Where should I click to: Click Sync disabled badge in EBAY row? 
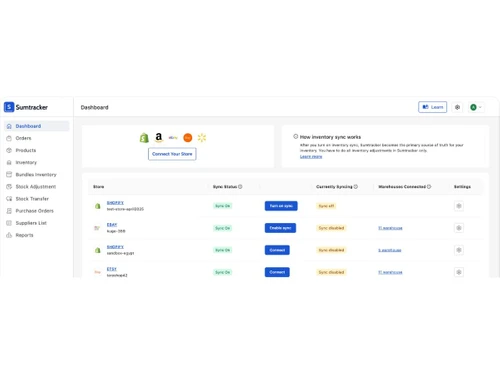pyautogui.click(x=331, y=228)
